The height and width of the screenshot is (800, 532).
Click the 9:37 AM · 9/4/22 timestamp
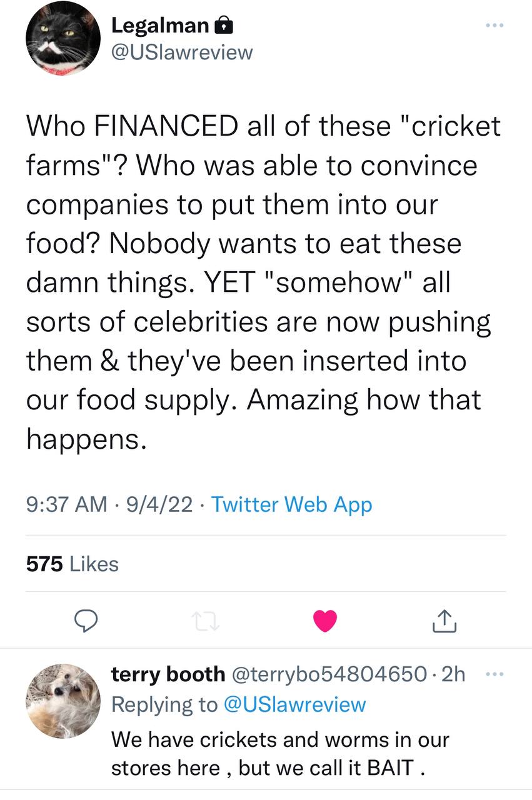point(109,504)
